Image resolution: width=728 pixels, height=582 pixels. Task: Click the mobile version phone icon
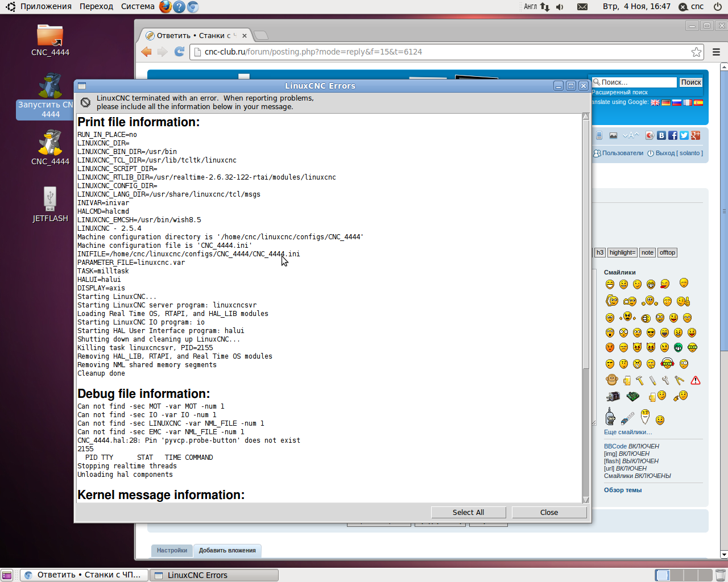(599, 135)
